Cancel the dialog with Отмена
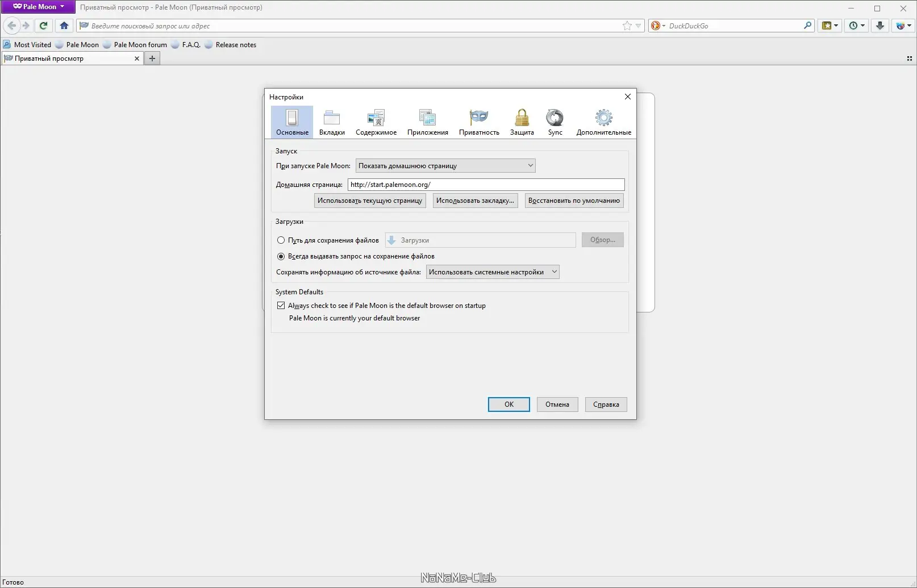Viewport: 917px width, 588px height. click(x=557, y=404)
